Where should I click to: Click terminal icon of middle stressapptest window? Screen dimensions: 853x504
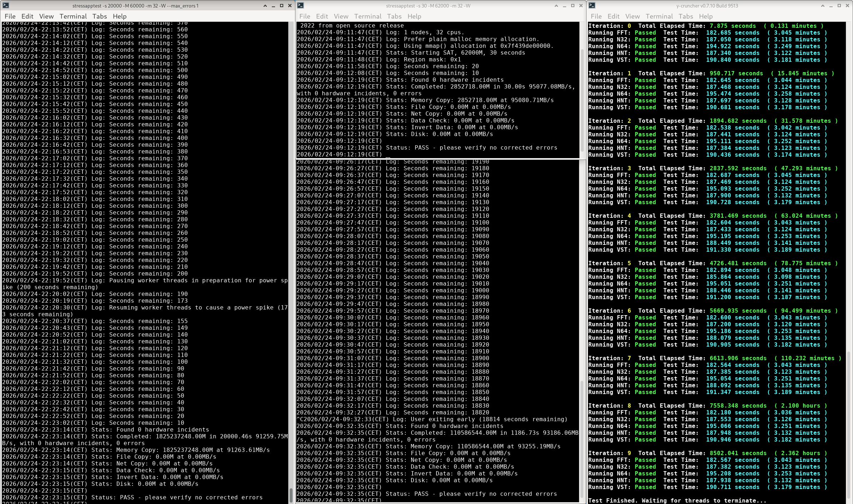[300, 5]
